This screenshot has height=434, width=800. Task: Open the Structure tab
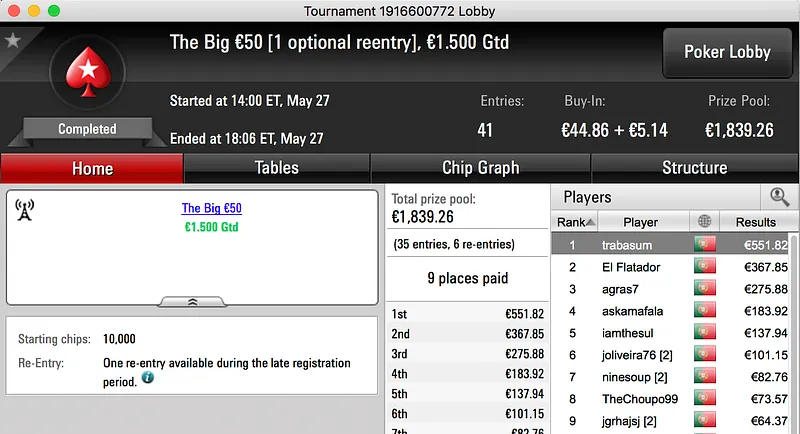click(x=694, y=168)
